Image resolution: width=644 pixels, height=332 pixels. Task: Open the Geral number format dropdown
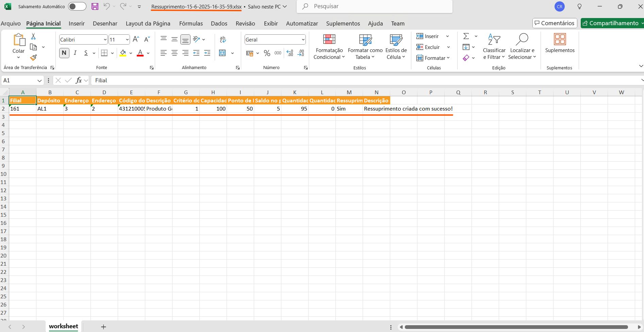[x=303, y=40]
